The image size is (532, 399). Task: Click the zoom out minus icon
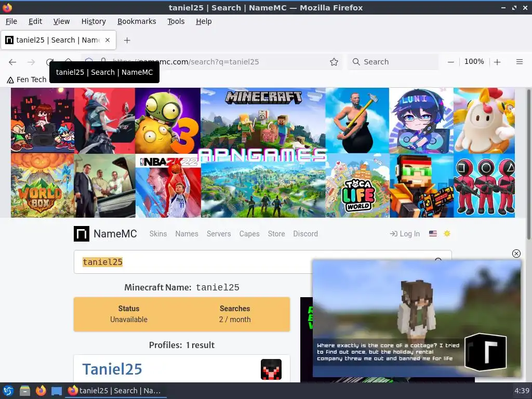click(x=450, y=62)
